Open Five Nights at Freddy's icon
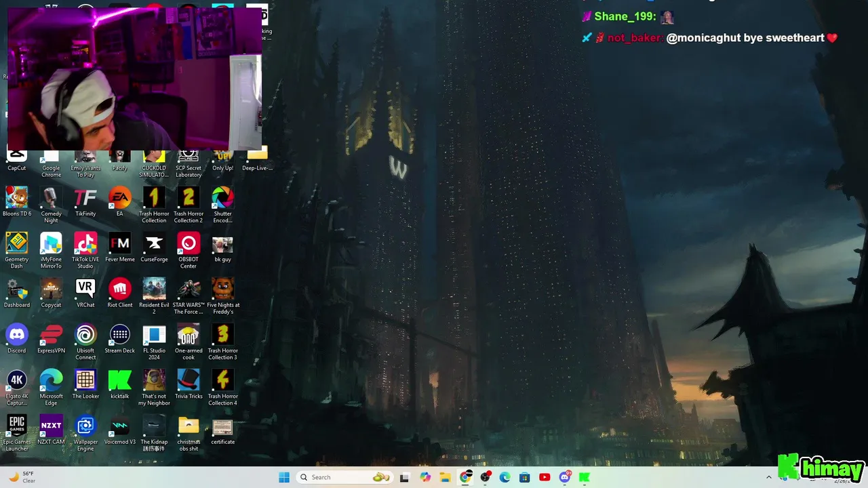The image size is (868, 488). (222, 296)
